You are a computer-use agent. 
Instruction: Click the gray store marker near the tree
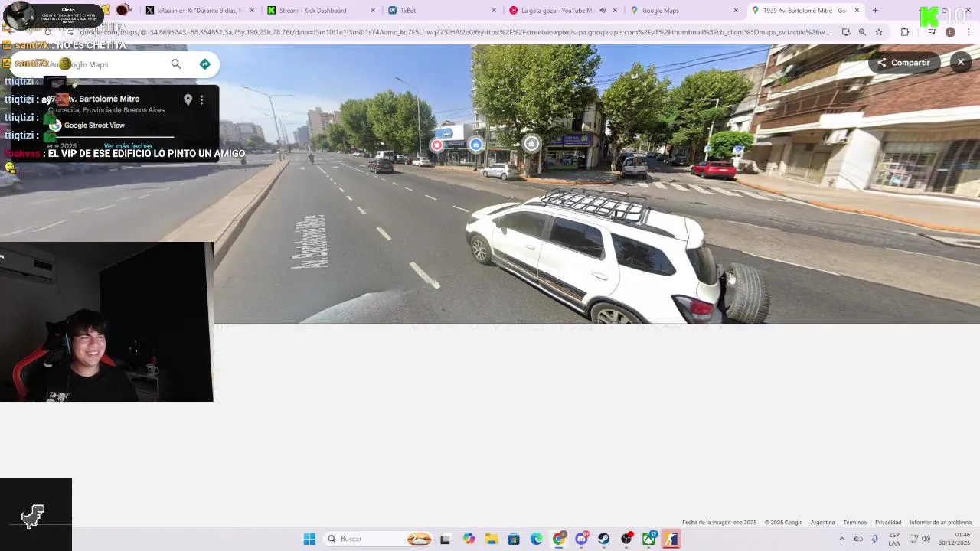click(x=531, y=143)
